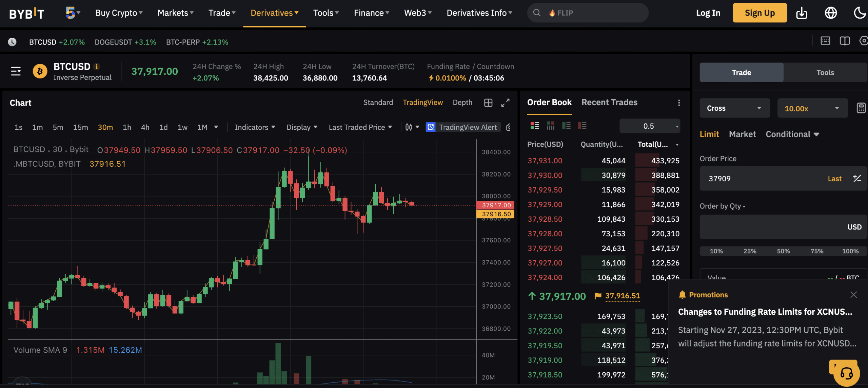868x388 pixels.
Task: Click the globe language selector icon
Action: [x=831, y=12]
